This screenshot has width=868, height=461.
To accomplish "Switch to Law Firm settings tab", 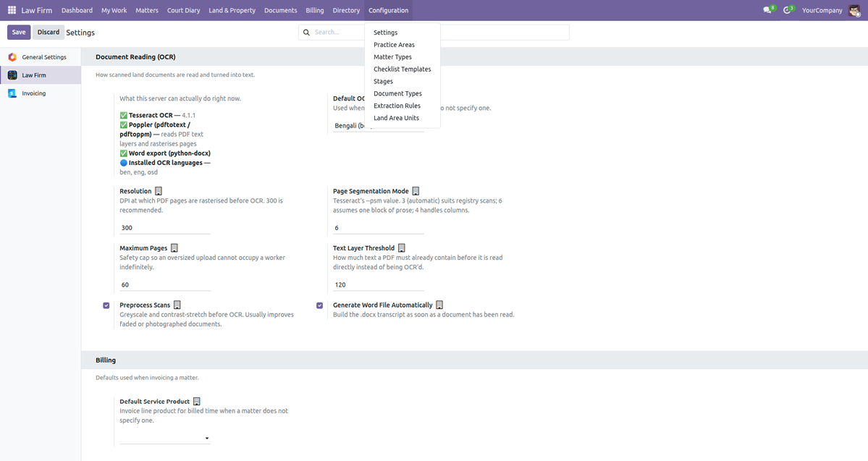I will pos(41,75).
